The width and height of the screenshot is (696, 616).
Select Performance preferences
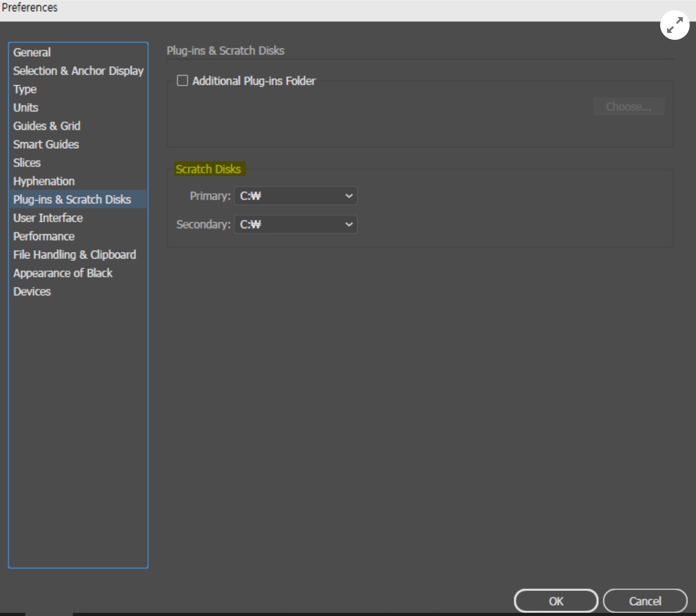(x=44, y=236)
